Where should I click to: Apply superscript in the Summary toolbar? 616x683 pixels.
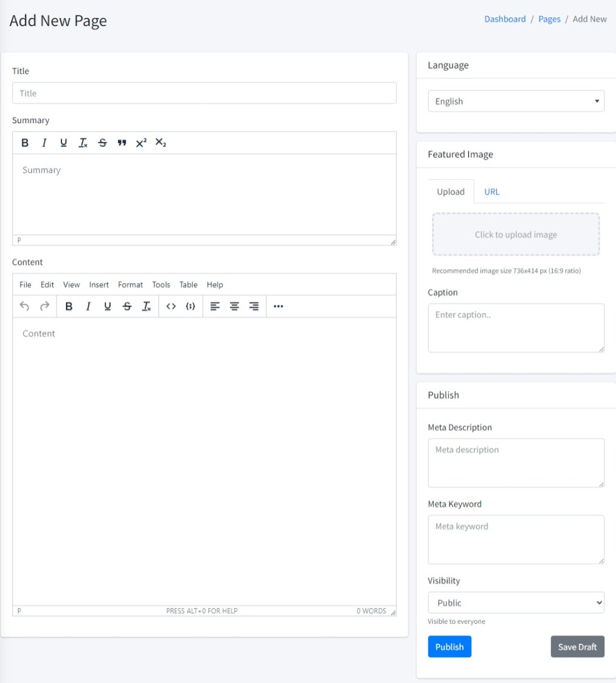pyautogui.click(x=141, y=143)
